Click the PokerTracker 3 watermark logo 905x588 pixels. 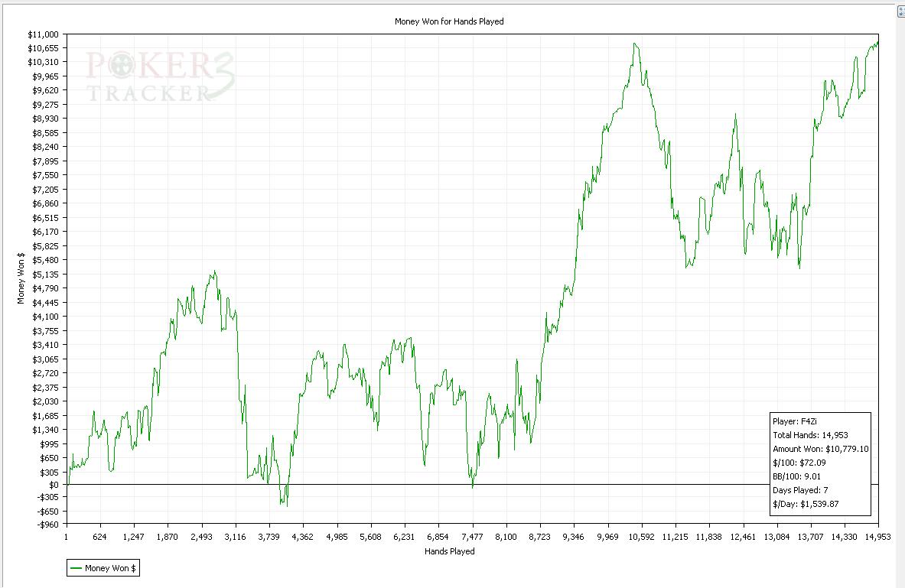tap(160, 76)
